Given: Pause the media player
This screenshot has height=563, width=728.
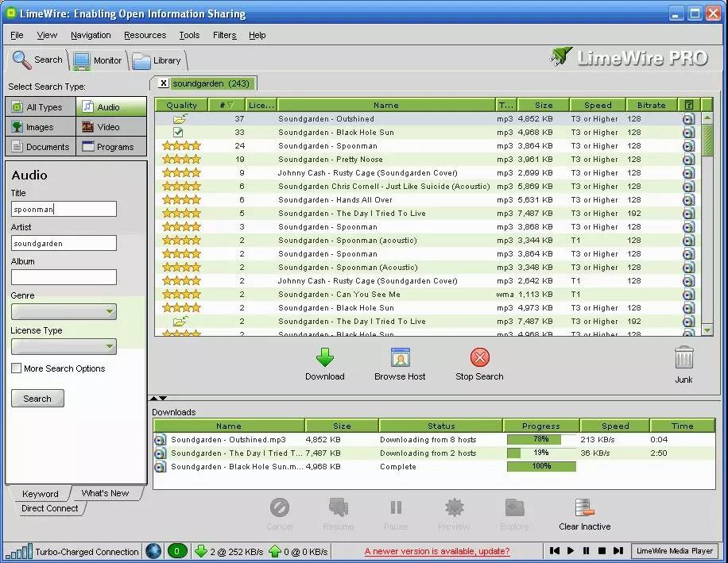Looking at the screenshot, I should tap(586, 550).
